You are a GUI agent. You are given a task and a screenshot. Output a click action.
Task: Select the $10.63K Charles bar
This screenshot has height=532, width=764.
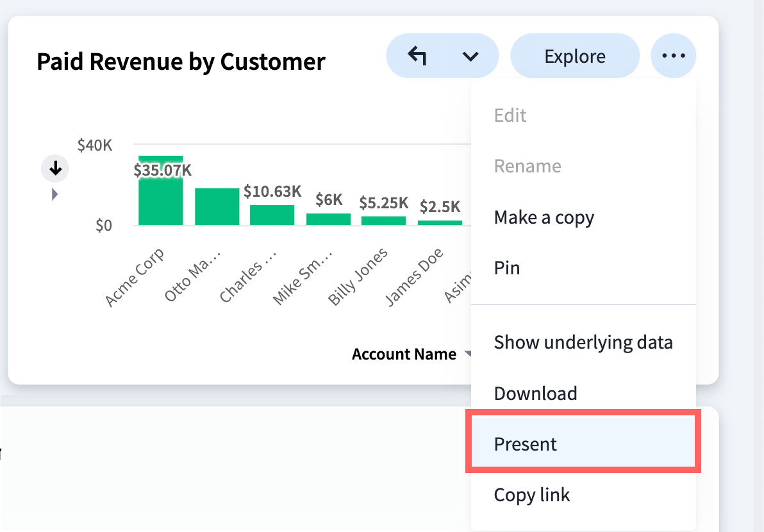pyautogui.click(x=272, y=215)
